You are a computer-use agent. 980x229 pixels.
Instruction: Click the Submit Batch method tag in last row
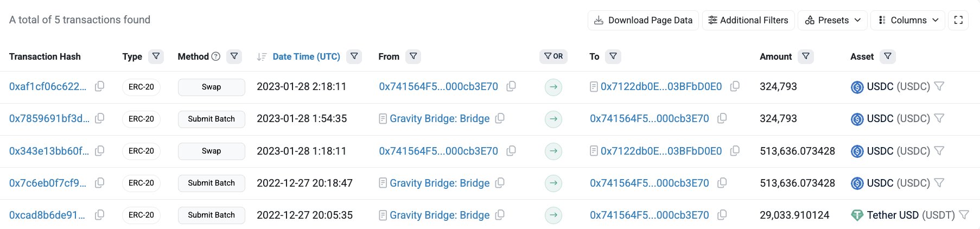(211, 215)
